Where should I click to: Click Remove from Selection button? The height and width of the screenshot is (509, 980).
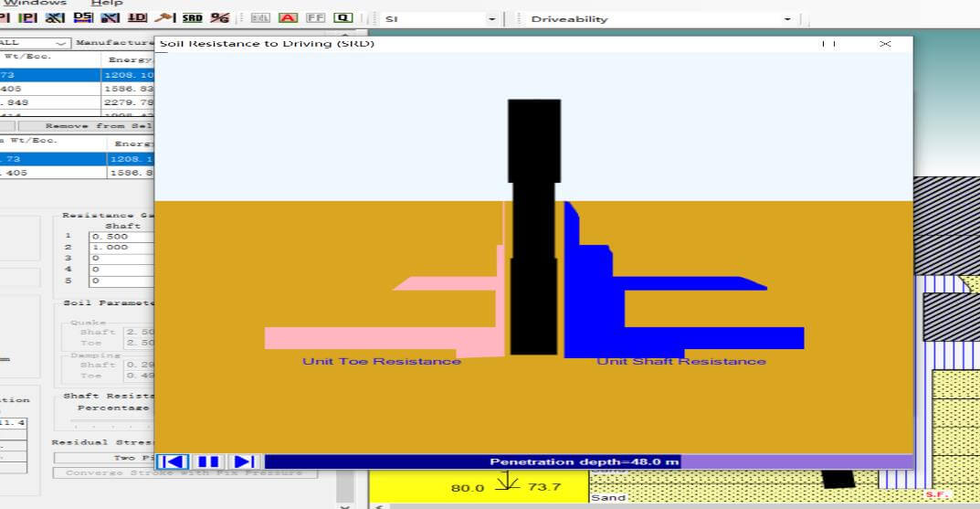pyautogui.click(x=86, y=126)
